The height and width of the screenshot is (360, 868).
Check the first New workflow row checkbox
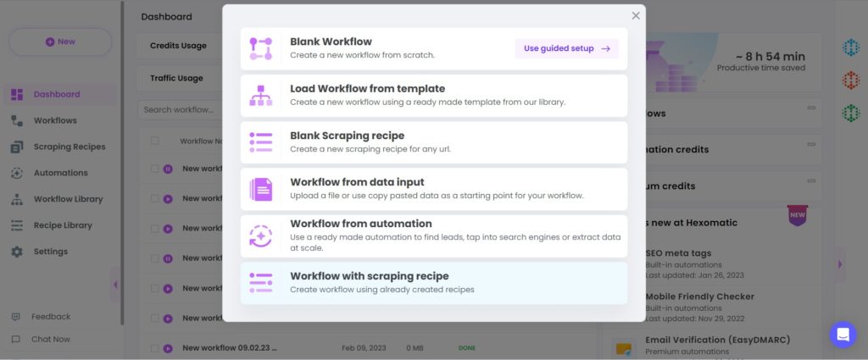[x=154, y=169]
